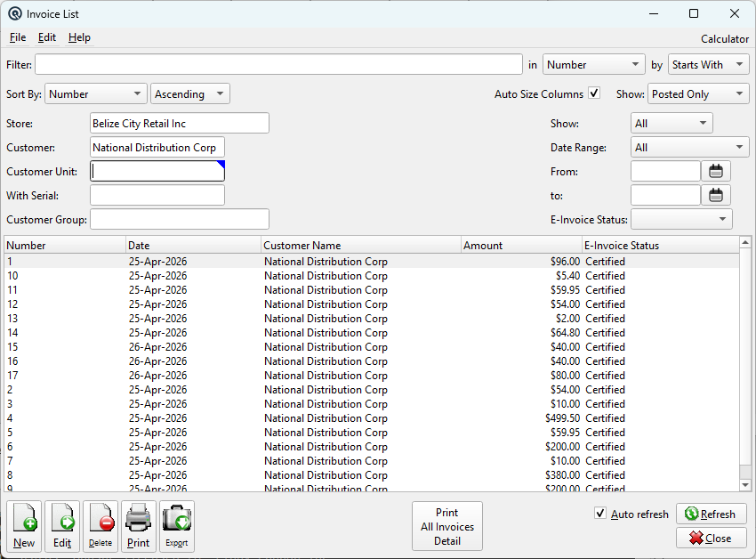The height and width of the screenshot is (559, 756).
Task: Click the Date column header
Action: pos(193,245)
